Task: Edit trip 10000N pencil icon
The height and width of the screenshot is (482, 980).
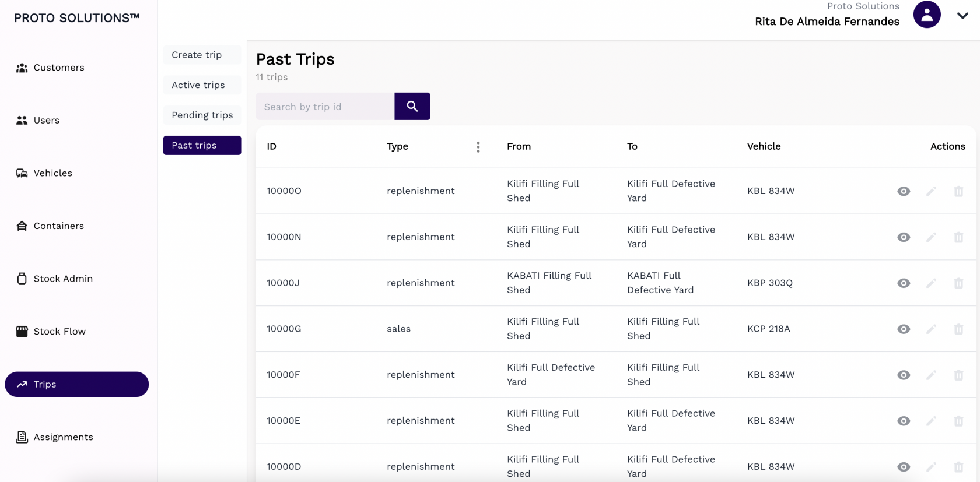Action: click(931, 237)
